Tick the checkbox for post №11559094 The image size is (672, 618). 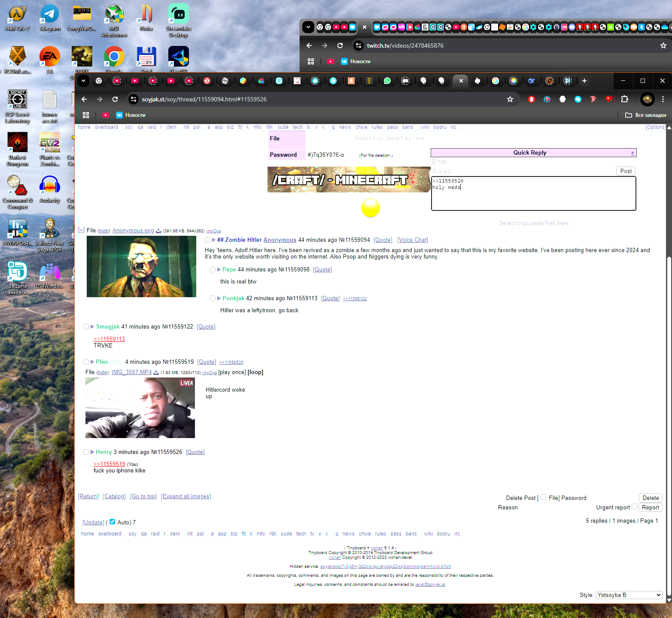tap(208, 240)
